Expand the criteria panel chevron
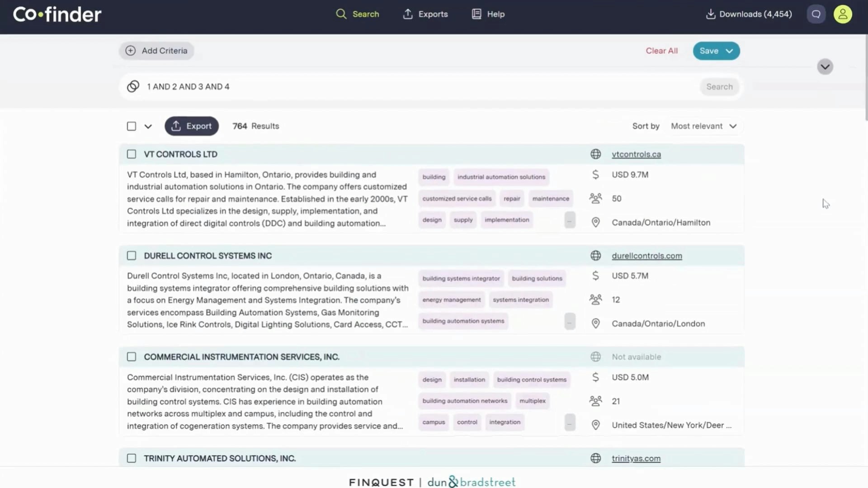The image size is (868, 488). point(825,67)
